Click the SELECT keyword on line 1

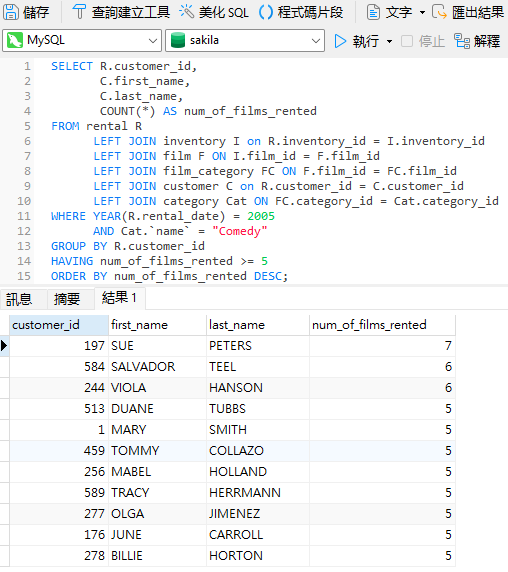click(x=72, y=66)
